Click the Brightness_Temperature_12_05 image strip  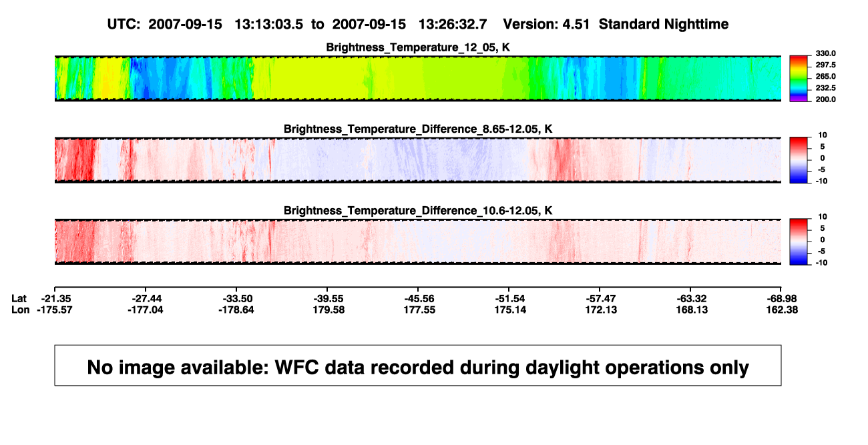[418, 78]
